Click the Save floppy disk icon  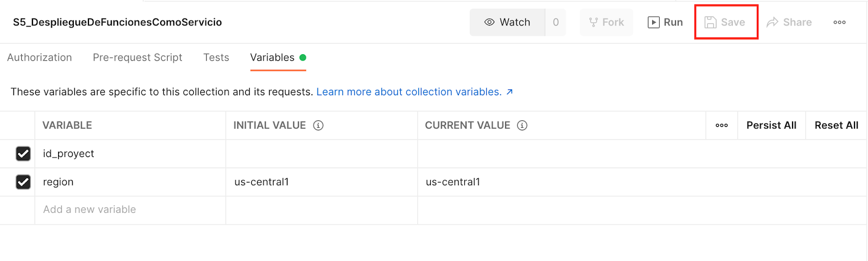click(711, 22)
